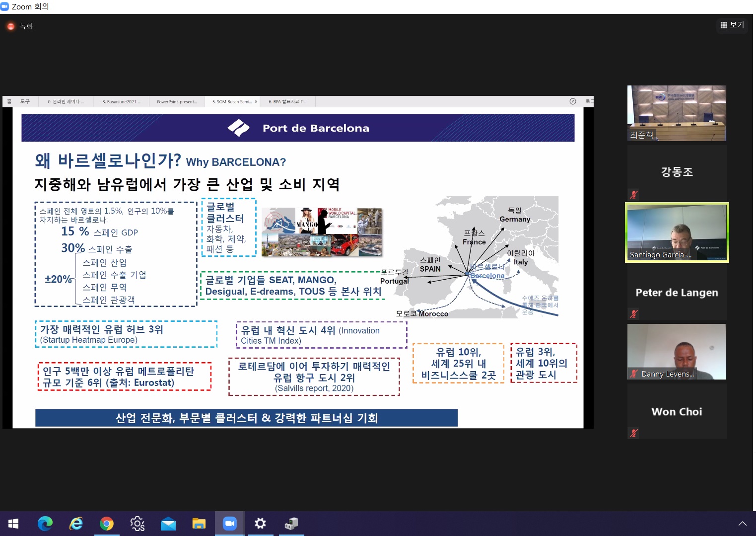The height and width of the screenshot is (536, 756).
Task: Click 강동조 muted microphone icon
Action: coord(634,195)
